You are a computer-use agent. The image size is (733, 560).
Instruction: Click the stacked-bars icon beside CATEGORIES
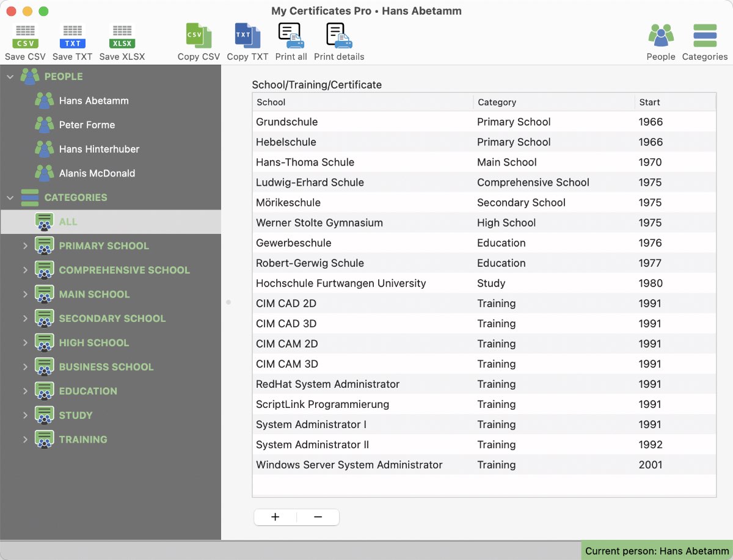coord(29,197)
